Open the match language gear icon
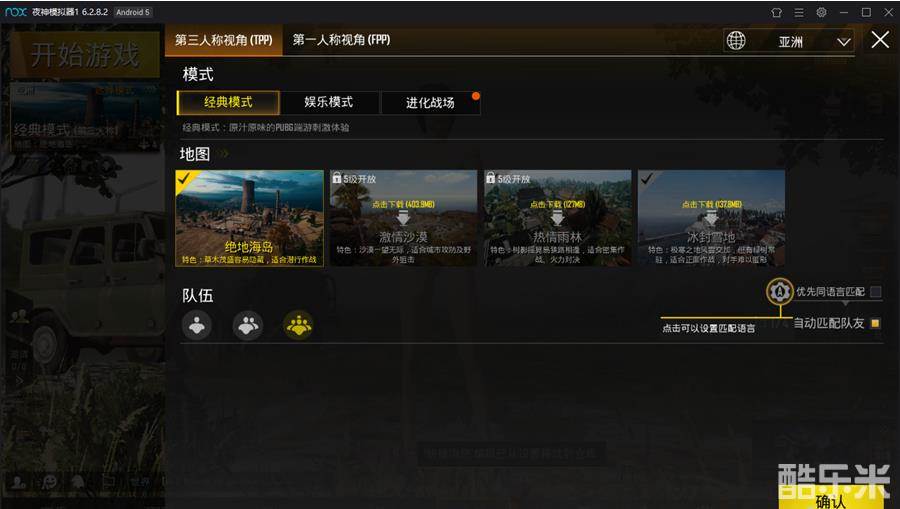 (x=779, y=292)
